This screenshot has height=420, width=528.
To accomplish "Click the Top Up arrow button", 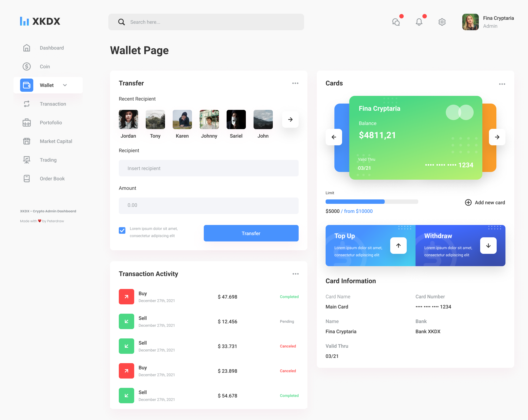I will point(398,246).
